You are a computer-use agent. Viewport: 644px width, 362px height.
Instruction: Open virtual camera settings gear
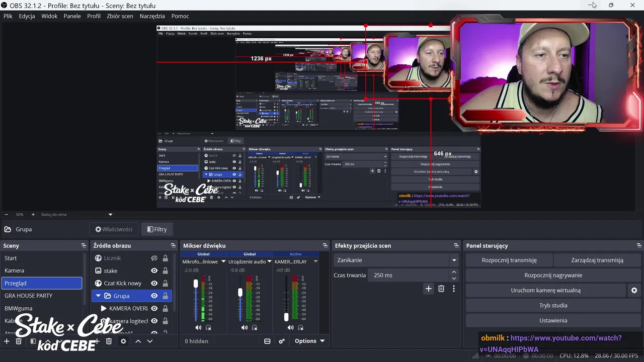[x=634, y=290]
